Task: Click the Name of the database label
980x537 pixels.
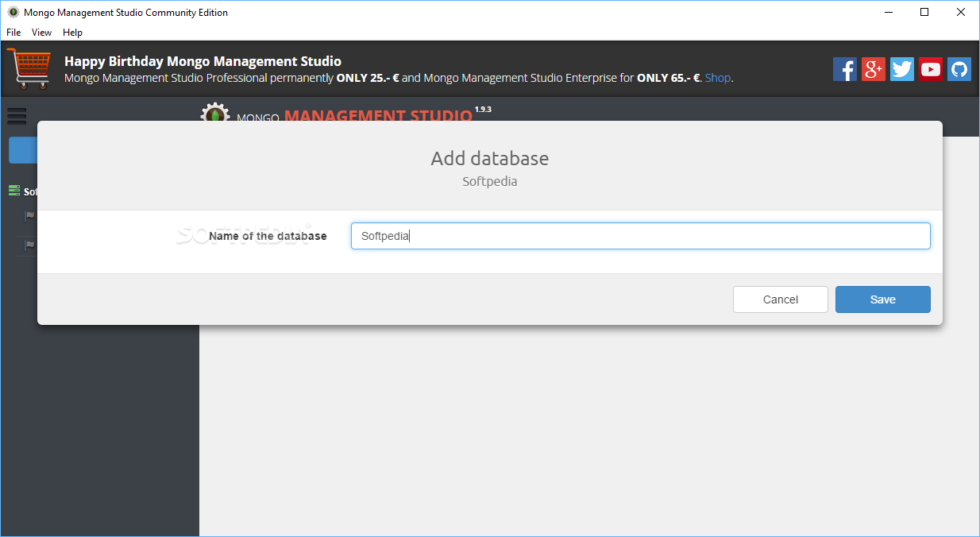Action: click(x=268, y=236)
